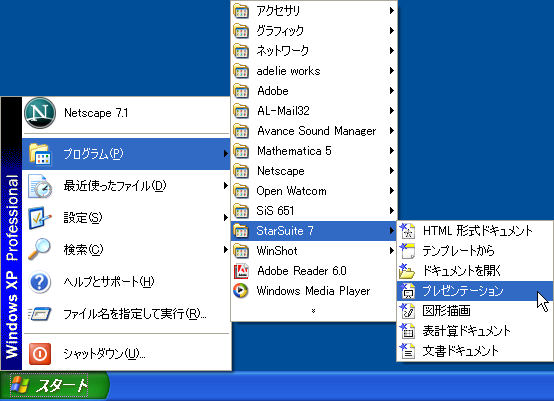Click the Search magnifying glass icon
Image resolution: width=554 pixels, height=401 pixels.
[39, 249]
